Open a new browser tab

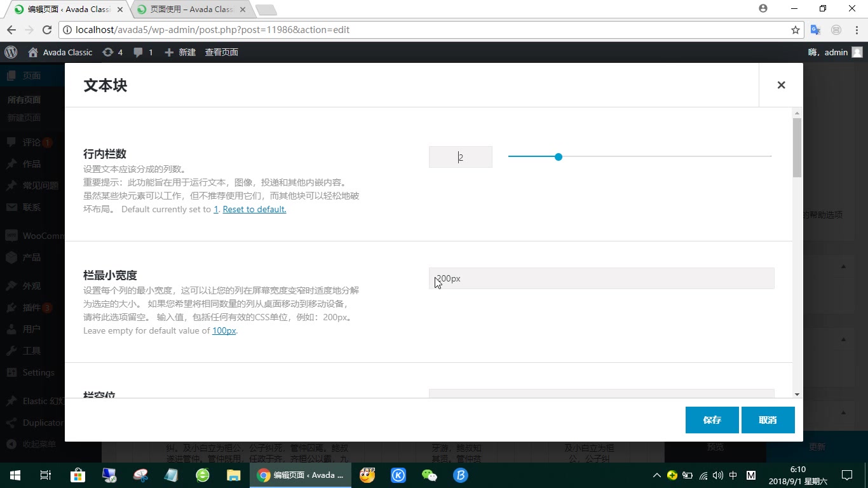pos(266,10)
